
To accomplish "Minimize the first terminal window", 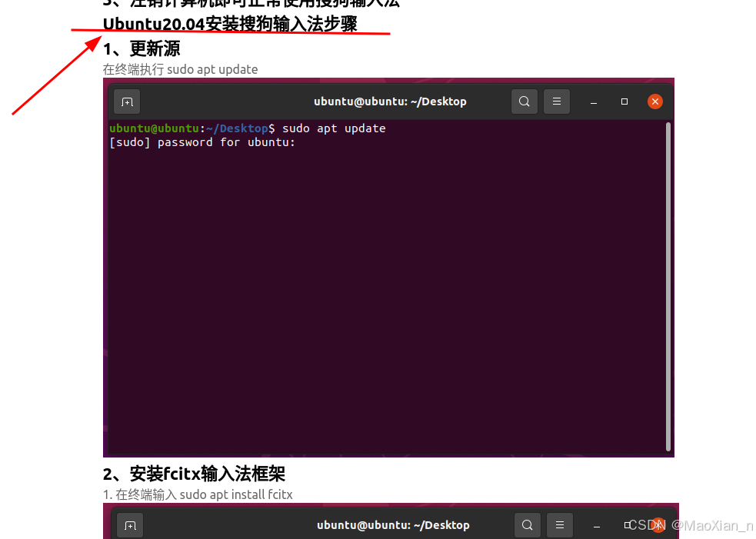I will click(594, 101).
